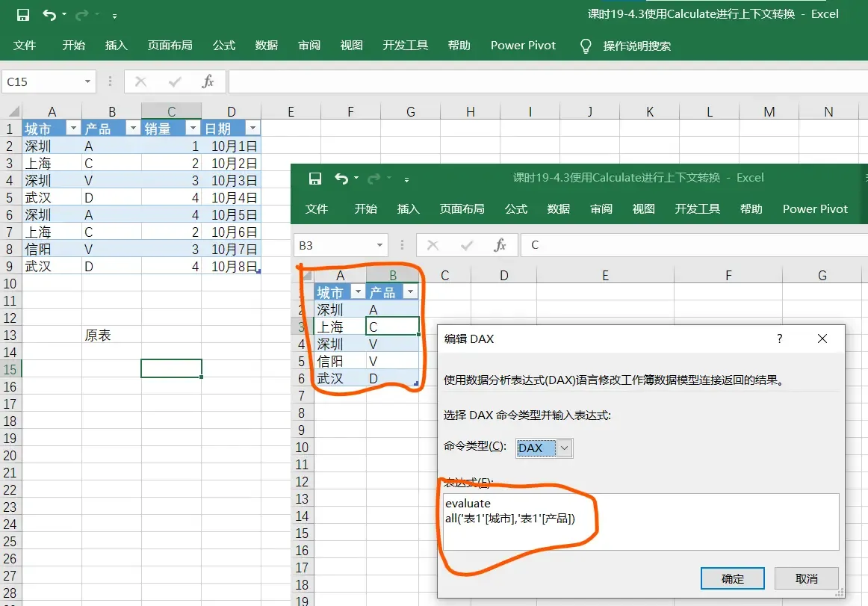Open the Name Box dropdown showing C15
Image resolution: width=868 pixels, height=606 pixels.
[x=89, y=82]
